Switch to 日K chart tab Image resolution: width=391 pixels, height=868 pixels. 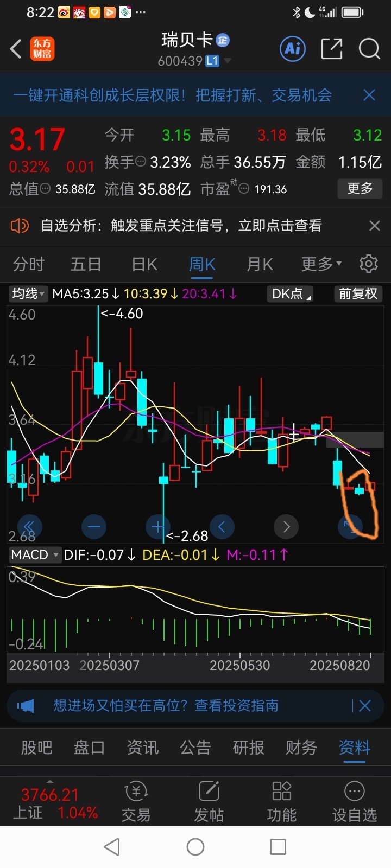pyautogui.click(x=144, y=264)
